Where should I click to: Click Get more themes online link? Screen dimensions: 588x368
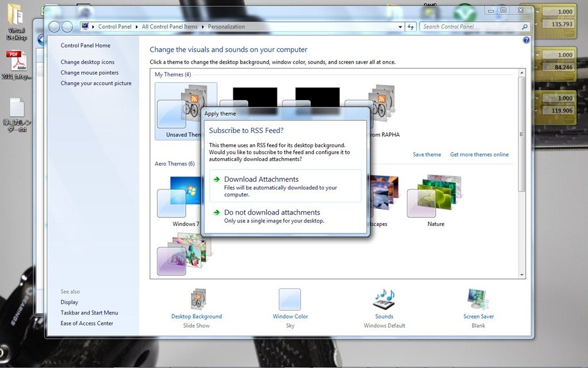click(479, 154)
